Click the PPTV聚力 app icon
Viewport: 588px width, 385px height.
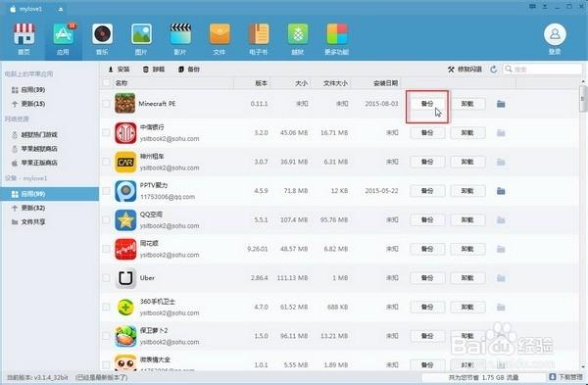pos(125,191)
